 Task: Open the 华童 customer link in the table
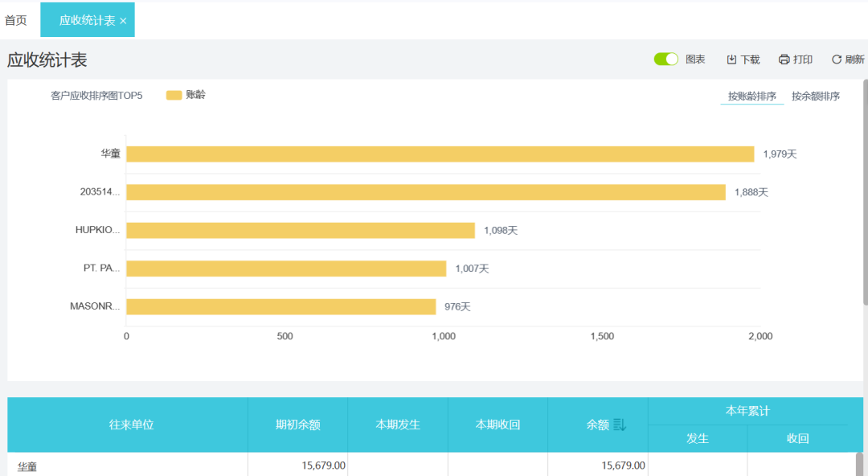[27, 466]
